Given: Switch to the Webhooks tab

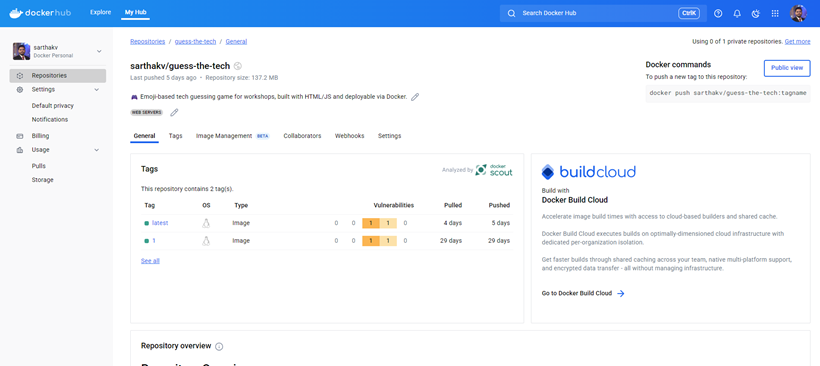Looking at the screenshot, I should [x=349, y=136].
